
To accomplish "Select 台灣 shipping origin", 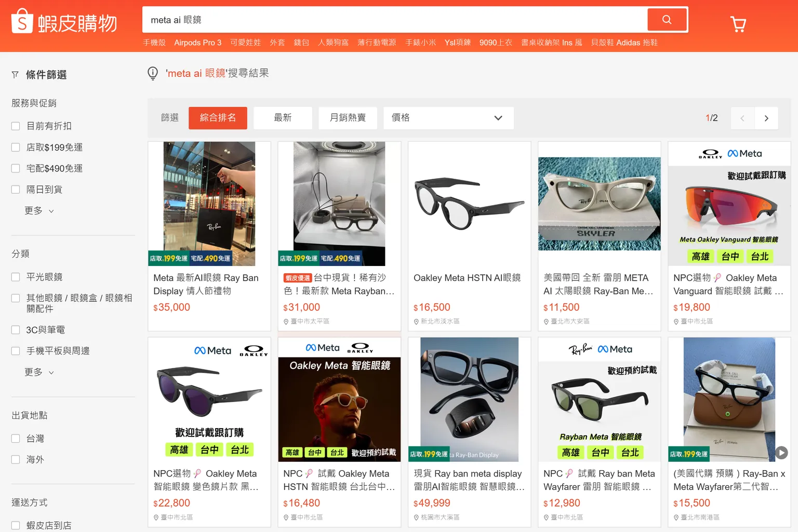I will pyautogui.click(x=16, y=438).
